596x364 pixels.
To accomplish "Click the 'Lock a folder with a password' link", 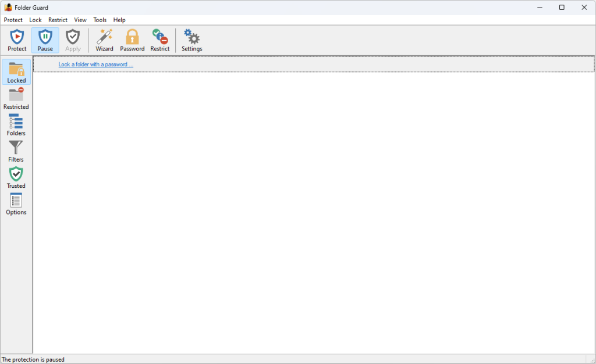I will tap(95, 64).
